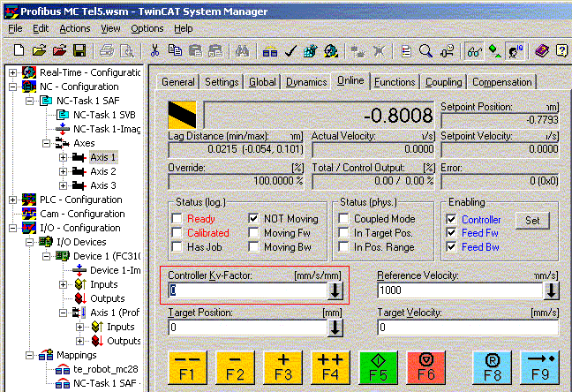Image resolution: width=572 pixels, height=392 pixels.
Task: Expand the Axis 1 tree node
Action: click(x=63, y=157)
